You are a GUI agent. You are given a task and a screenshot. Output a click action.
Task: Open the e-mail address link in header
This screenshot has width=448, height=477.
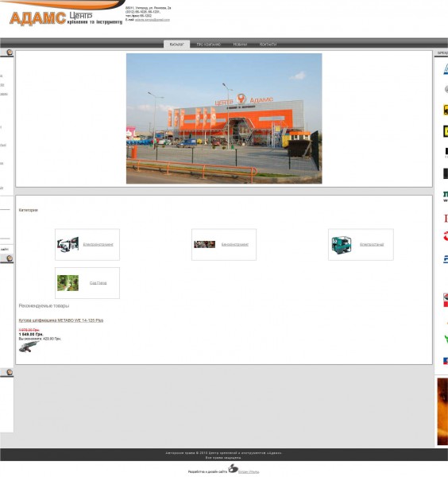pos(153,20)
